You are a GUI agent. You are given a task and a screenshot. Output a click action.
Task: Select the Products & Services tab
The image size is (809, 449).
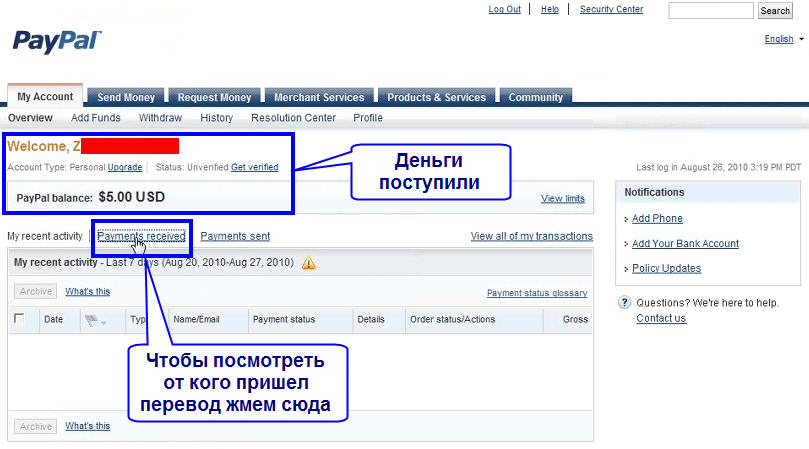click(x=436, y=97)
